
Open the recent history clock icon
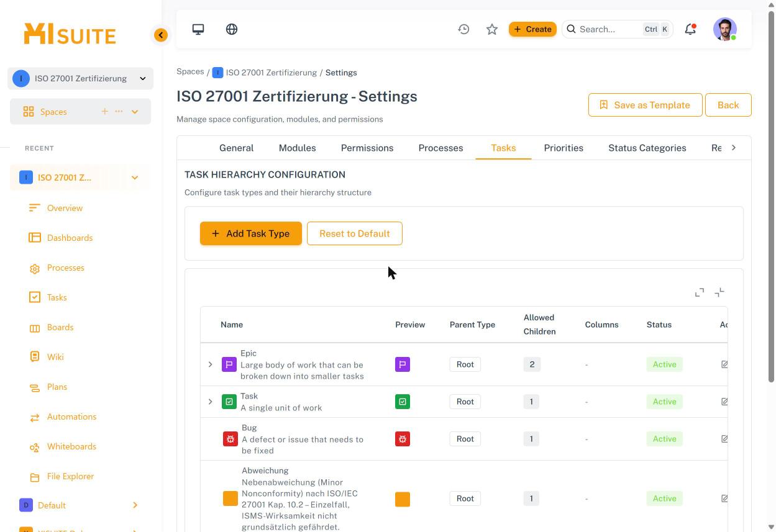(463, 29)
